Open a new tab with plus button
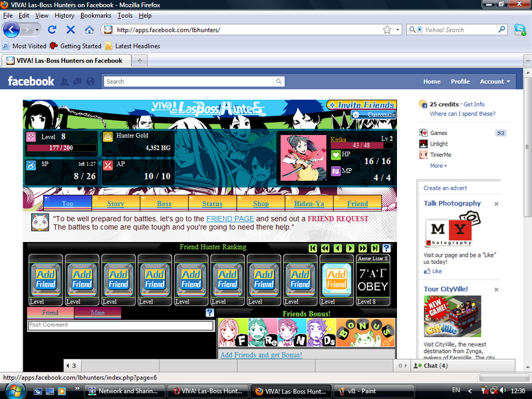The image size is (532, 399). click(140, 61)
